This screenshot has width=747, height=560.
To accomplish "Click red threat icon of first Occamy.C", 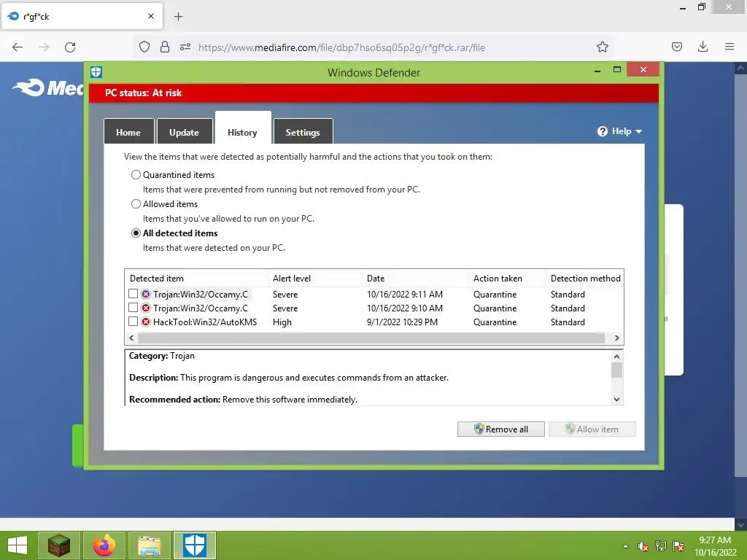I will coord(146,295).
